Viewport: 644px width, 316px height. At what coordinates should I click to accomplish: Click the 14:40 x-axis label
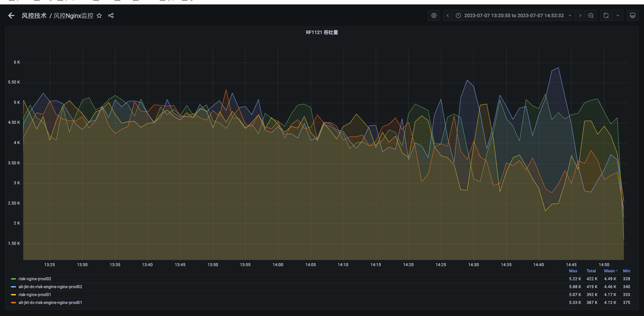tap(539, 265)
